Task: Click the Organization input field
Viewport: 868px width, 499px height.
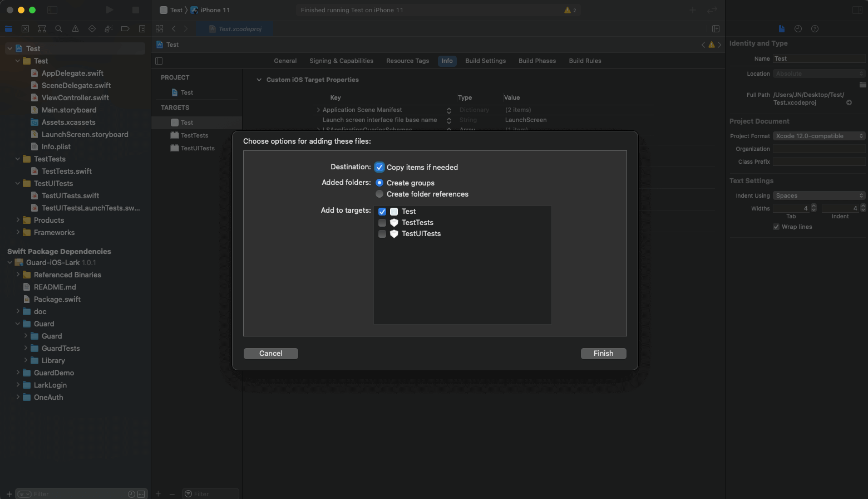Action: point(819,149)
